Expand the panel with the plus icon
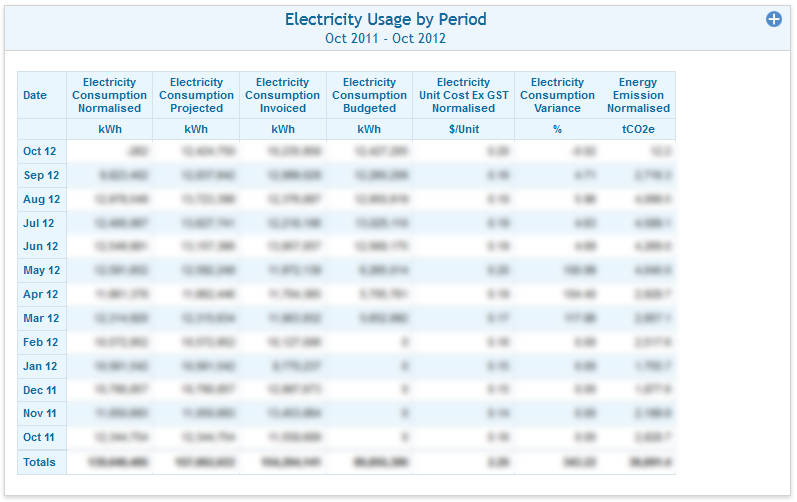Viewport: 797px width, 502px height. 773,19
